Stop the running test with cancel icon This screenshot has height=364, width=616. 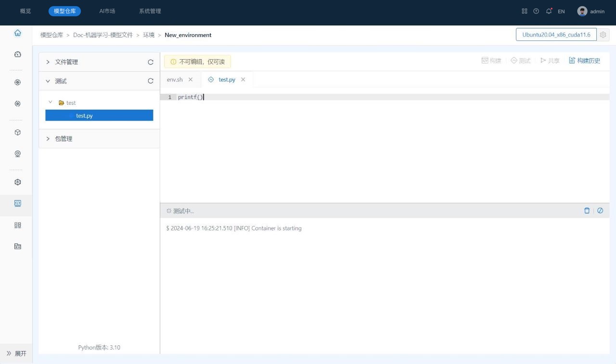(600, 211)
